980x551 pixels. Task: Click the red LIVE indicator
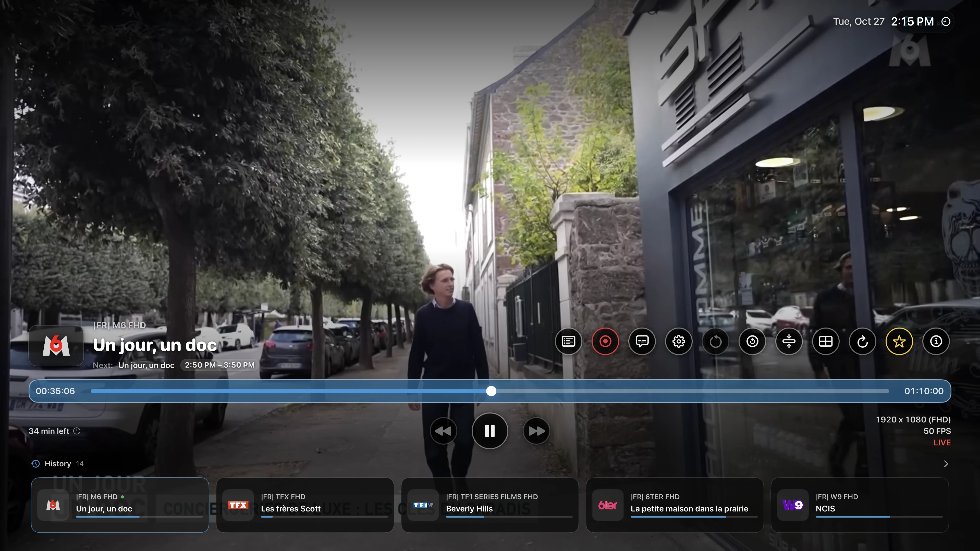coord(942,443)
